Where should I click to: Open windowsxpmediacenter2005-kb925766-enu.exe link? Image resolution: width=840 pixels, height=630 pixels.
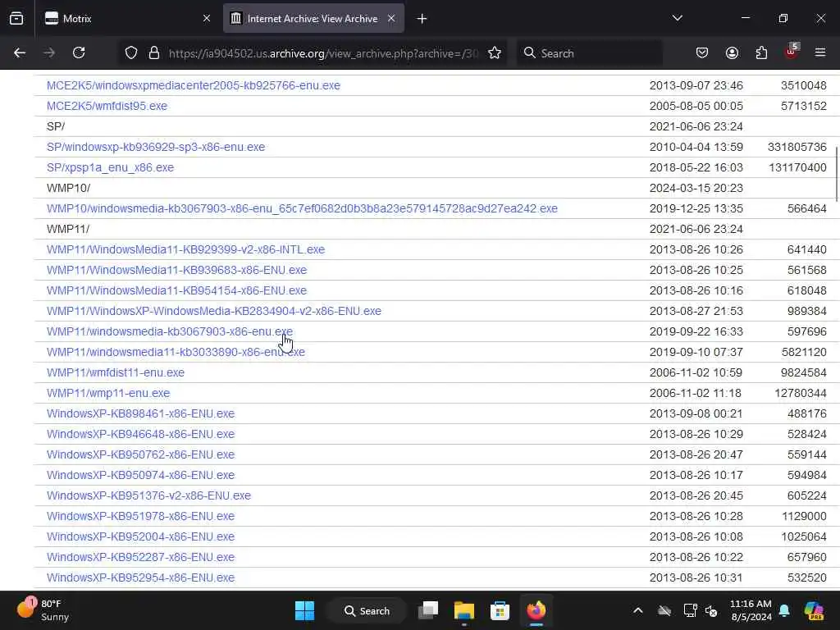(x=194, y=85)
